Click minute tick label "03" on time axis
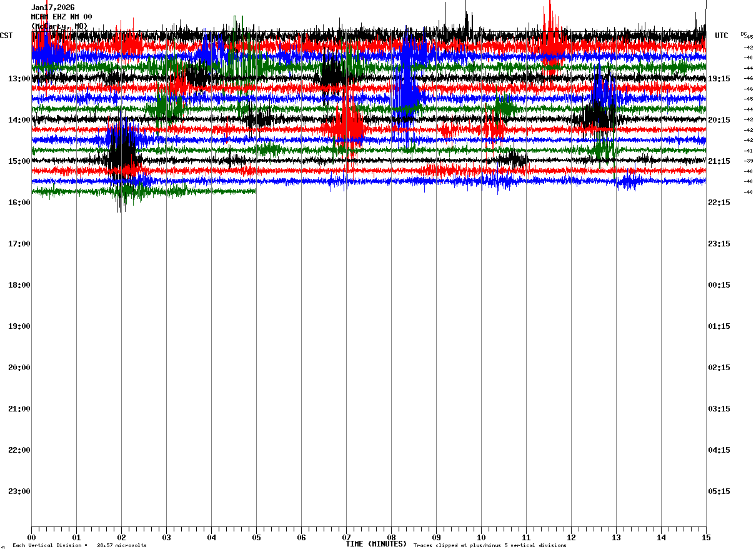This screenshot has width=756, height=554. [166, 538]
